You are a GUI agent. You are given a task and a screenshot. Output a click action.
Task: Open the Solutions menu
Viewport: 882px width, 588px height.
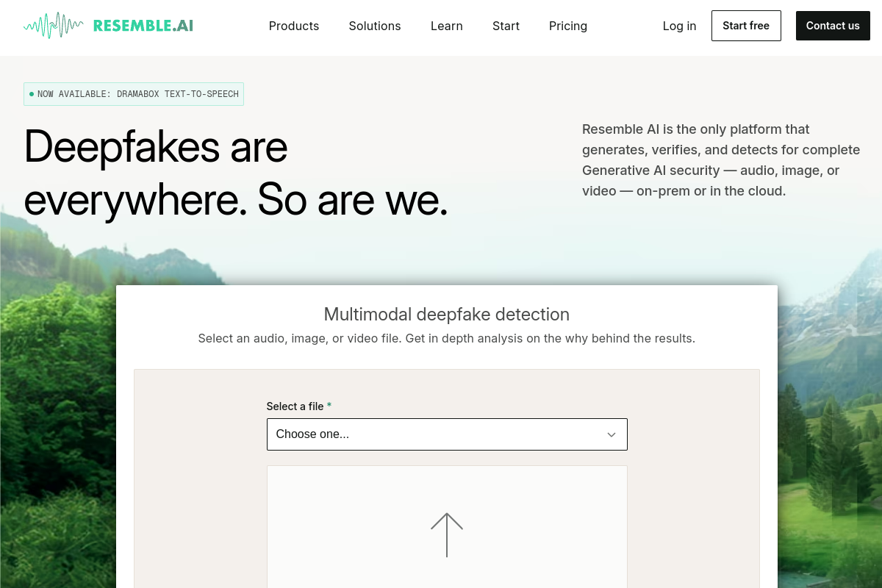(375, 26)
